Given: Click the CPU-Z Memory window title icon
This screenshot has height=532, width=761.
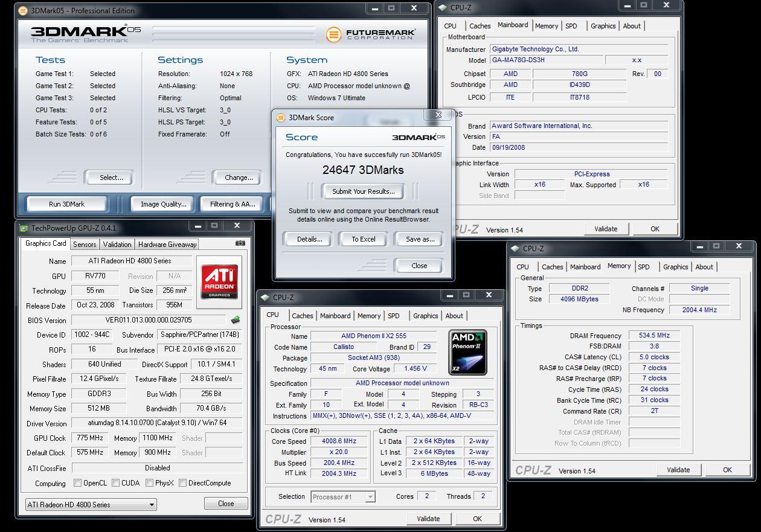Looking at the screenshot, I should [x=516, y=248].
